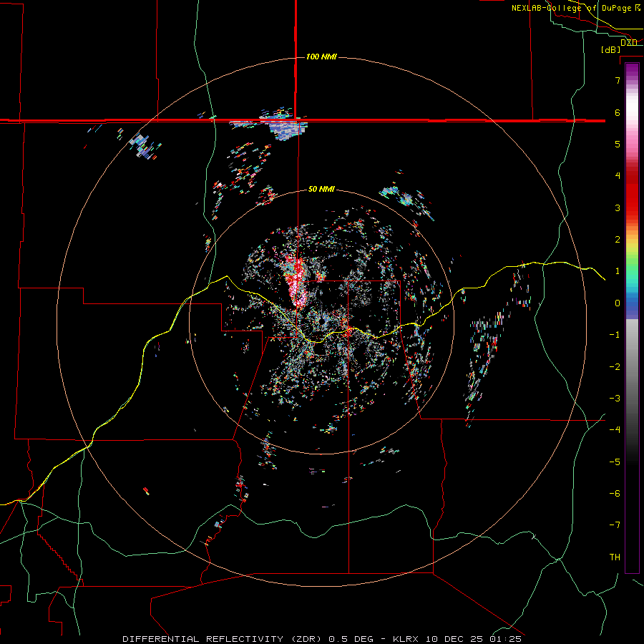The image size is (644, 644).
Task: Click the -6 dB tick label
Action: [x=615, y=494]
